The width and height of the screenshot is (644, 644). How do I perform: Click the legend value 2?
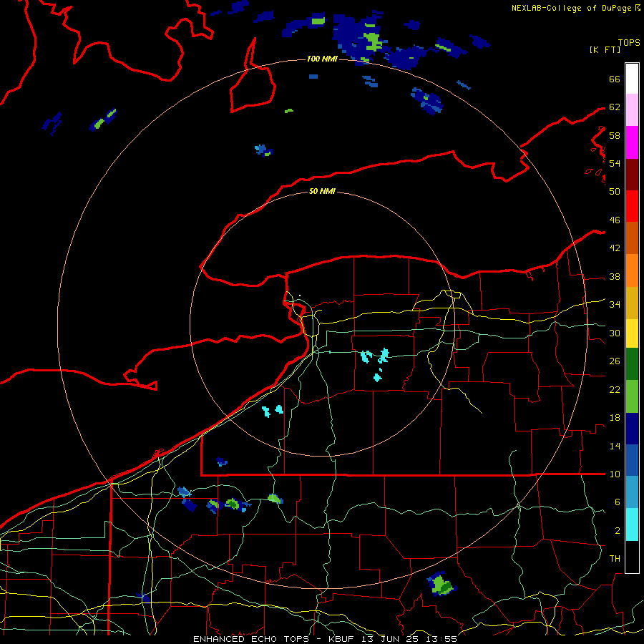pos(618,531)
